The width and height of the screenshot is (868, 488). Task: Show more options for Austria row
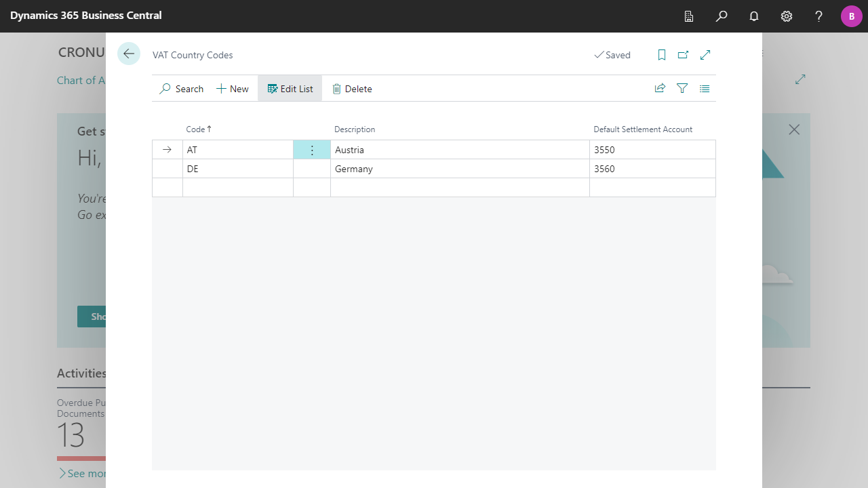pyautogui.click(x=312, y=150)
